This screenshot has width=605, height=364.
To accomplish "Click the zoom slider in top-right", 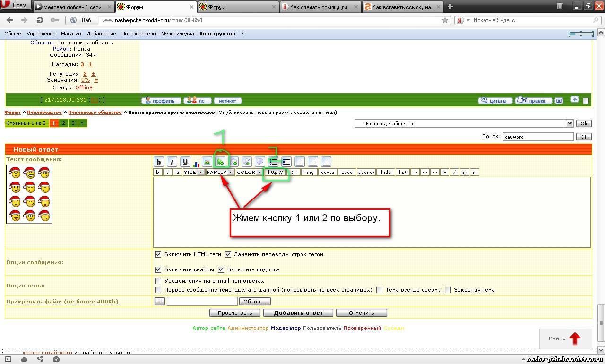I will pyautogui.click(x=581, y=34).
